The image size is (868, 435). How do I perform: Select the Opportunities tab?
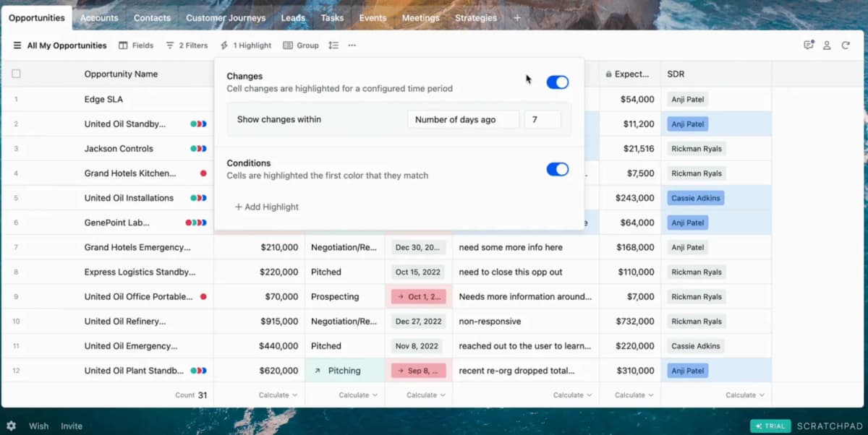pos(37,18)
